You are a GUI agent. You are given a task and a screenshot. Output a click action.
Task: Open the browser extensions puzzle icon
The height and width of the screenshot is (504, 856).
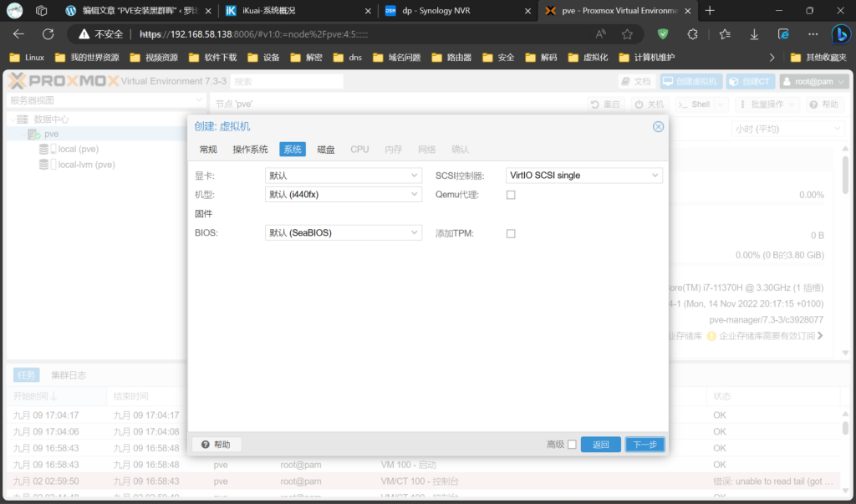point(692,34)
